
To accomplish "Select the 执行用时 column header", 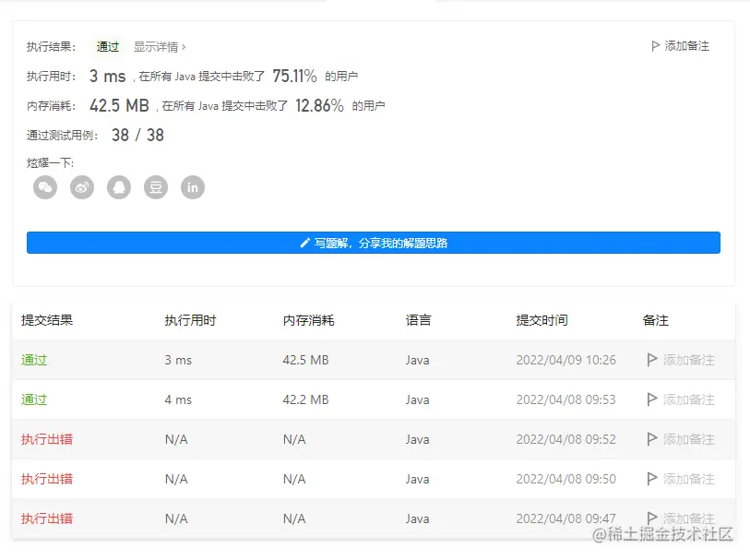I will (x=190, y=320).
